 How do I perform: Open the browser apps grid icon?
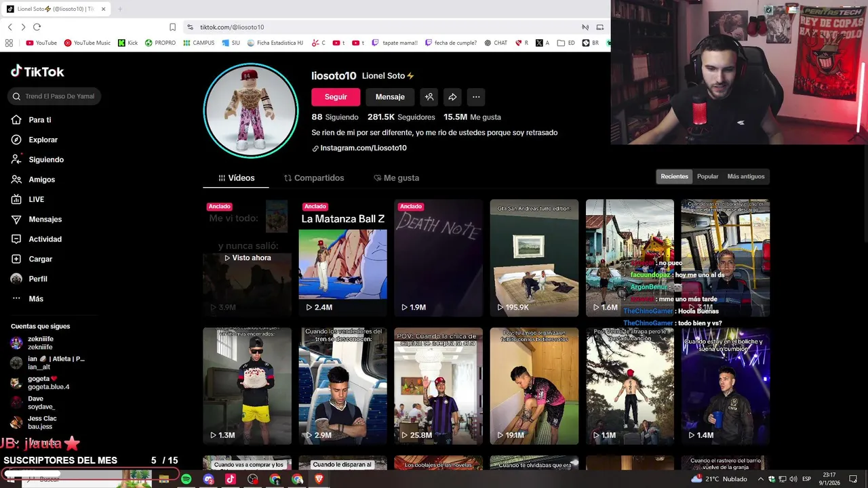[9, 43]
